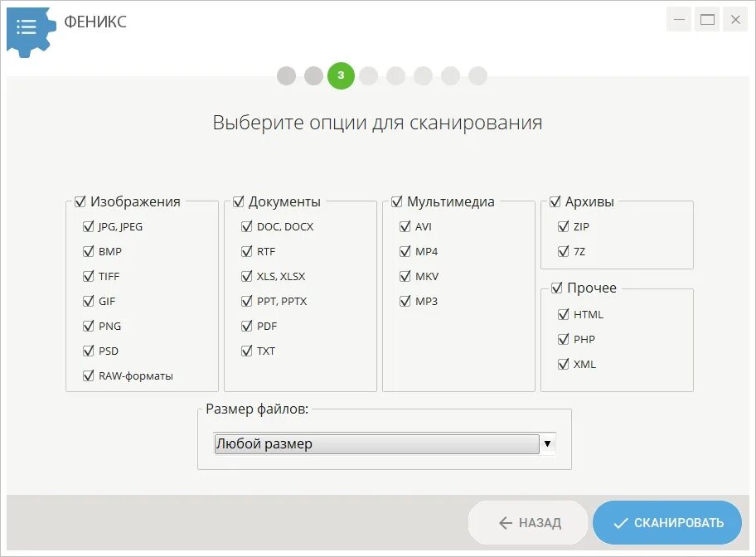This screenshot has width=756, height=557.
Task: Open the Любой размер file size dropdown
Action: 385,443
